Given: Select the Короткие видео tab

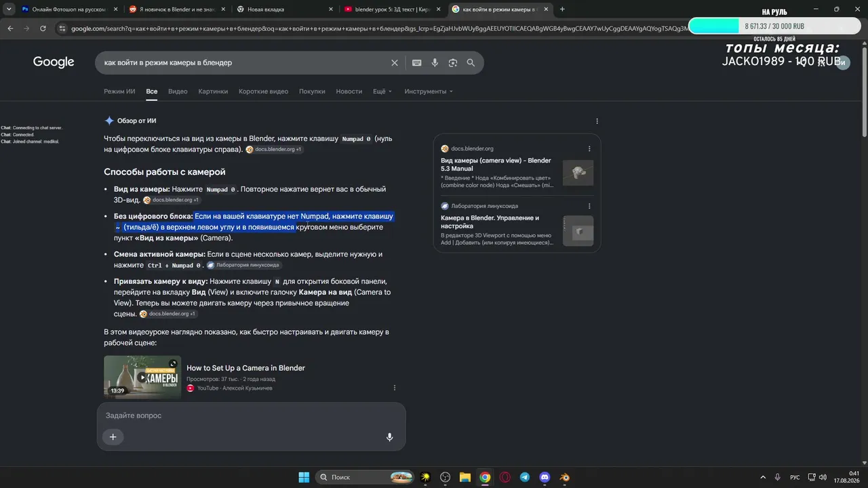Looking at the screenshot, I should pos(263,91).
